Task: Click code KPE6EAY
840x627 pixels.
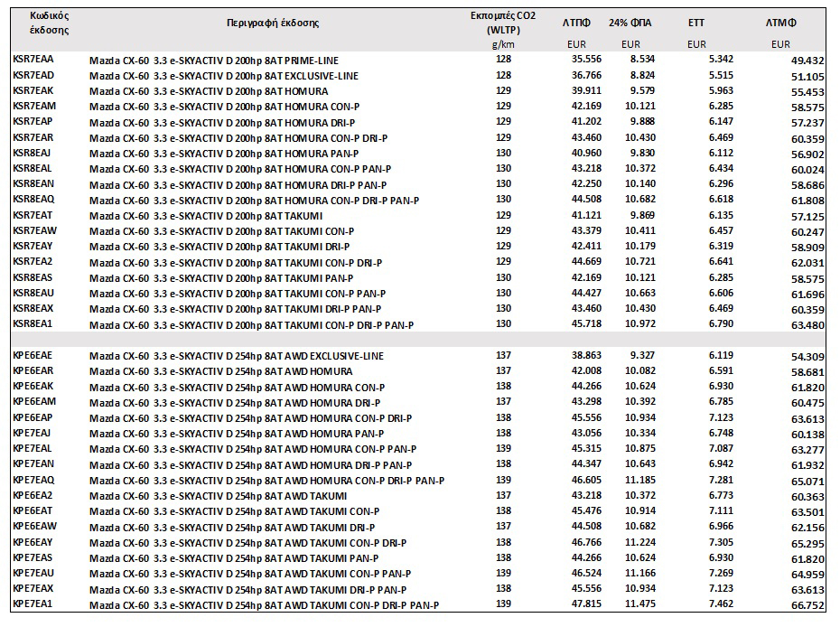Action: point(33,542)
